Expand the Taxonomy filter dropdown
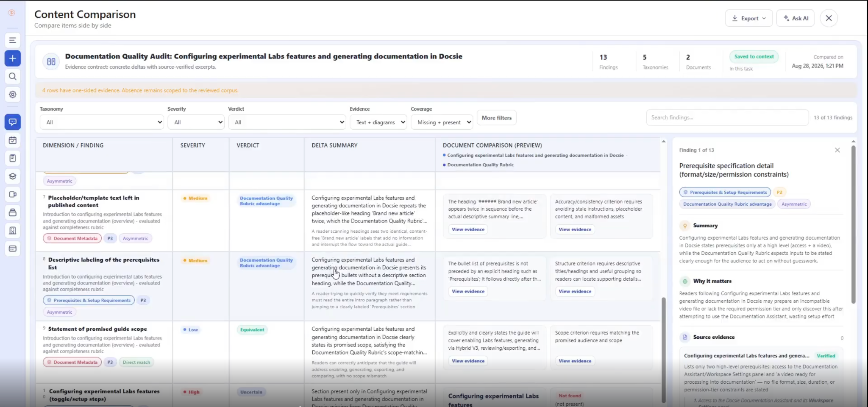The height and width of the screenshot is (407, 868). click(102, 122)
